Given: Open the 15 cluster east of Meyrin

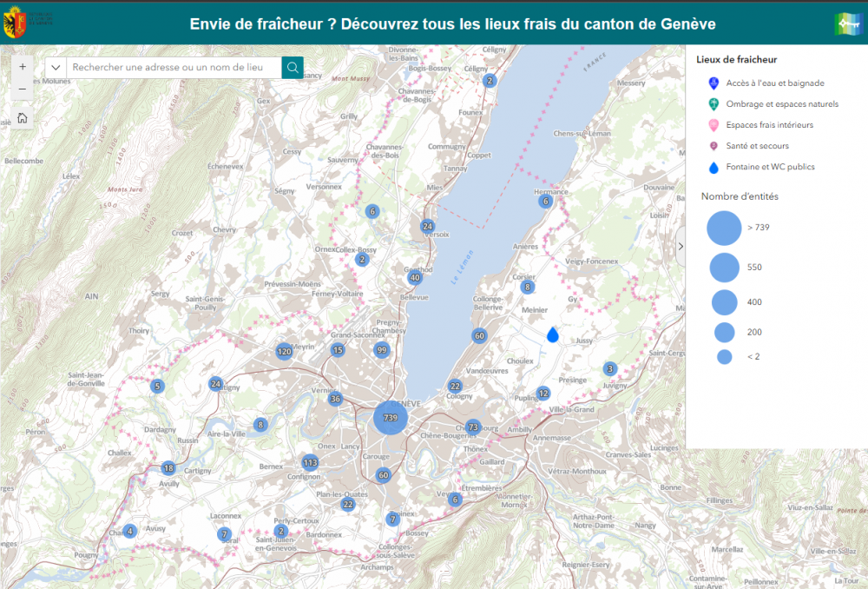Looking at the screenshot, I should (338, 349).
